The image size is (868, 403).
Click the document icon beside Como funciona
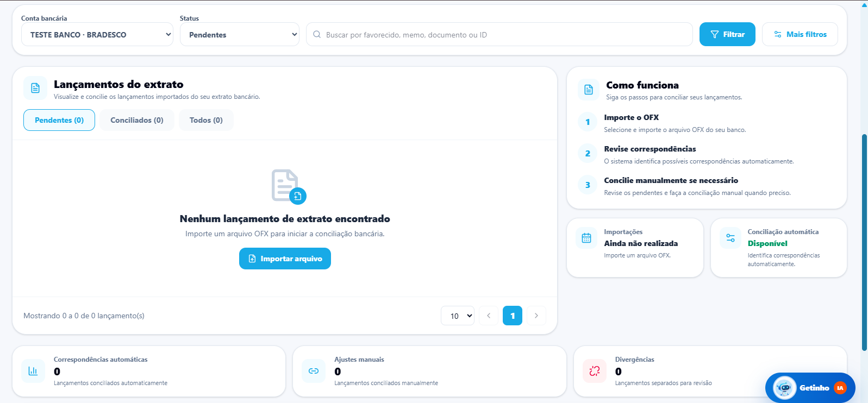pos(589,90)
